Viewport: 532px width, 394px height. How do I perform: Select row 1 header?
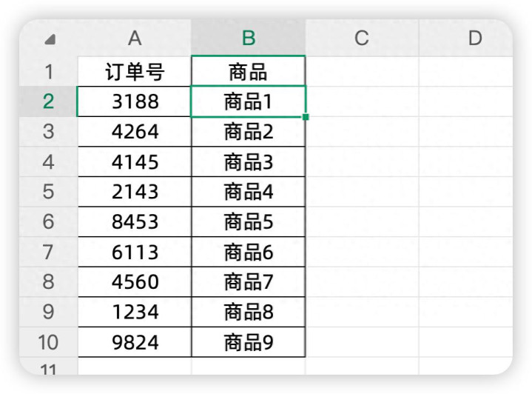pos(49,72)
